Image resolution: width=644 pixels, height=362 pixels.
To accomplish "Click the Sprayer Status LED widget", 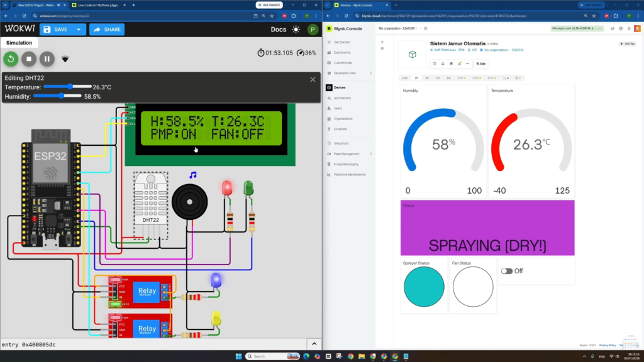I will coord(424,287).
